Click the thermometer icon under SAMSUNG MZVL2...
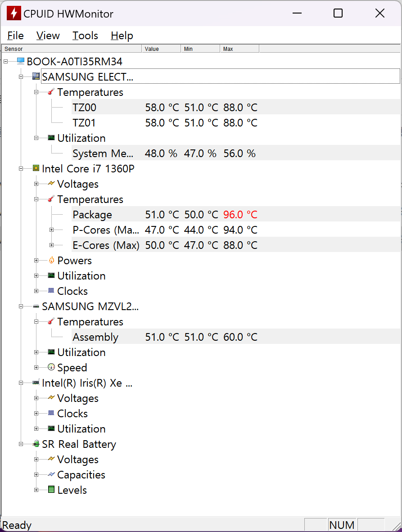Screen dimensions: 402x532 point(51,321)
